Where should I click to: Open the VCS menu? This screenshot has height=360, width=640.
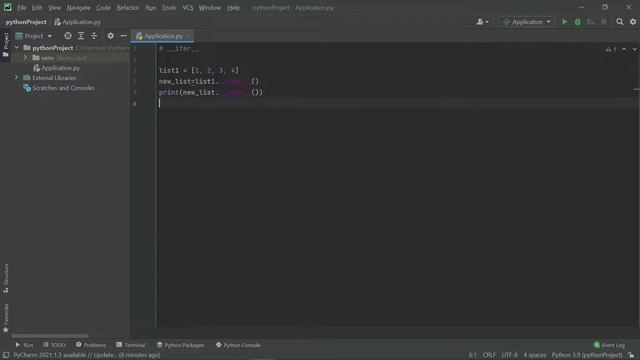coord(188,8)
